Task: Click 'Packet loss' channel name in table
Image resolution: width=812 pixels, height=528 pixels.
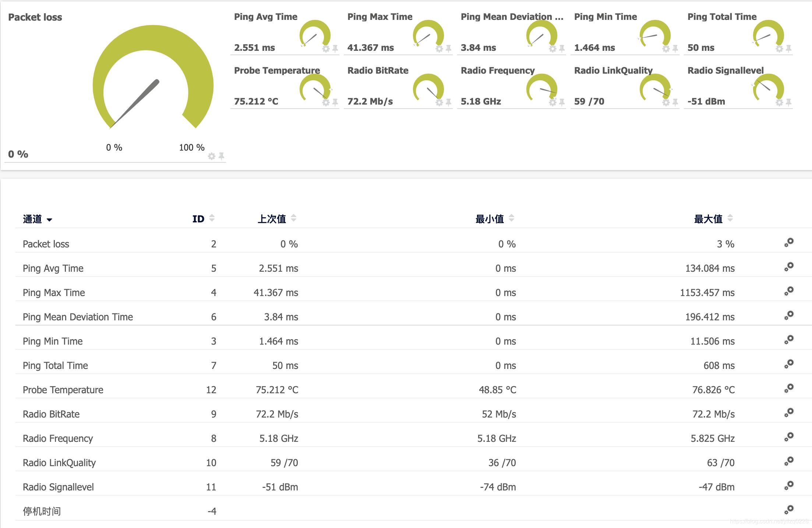Action: pyautogui.click(x=46, y=244)
